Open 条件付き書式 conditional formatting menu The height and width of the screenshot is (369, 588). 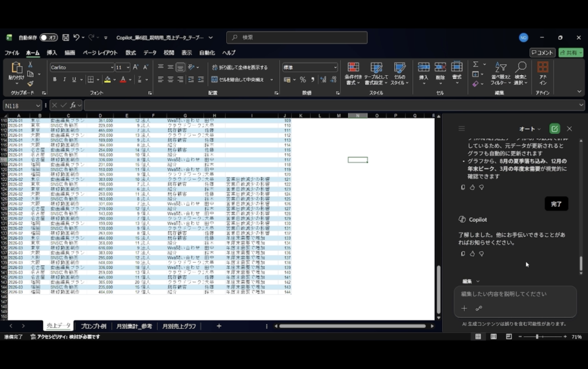click(x=353, y=73)
